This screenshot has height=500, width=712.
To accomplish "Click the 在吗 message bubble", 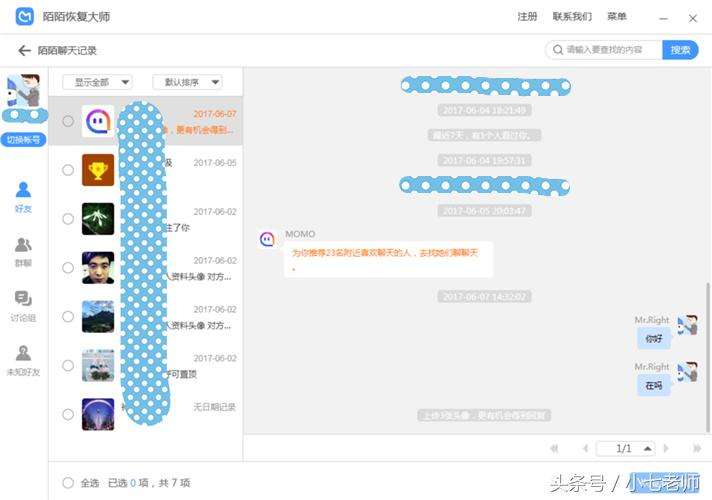I will click(654, 386).
